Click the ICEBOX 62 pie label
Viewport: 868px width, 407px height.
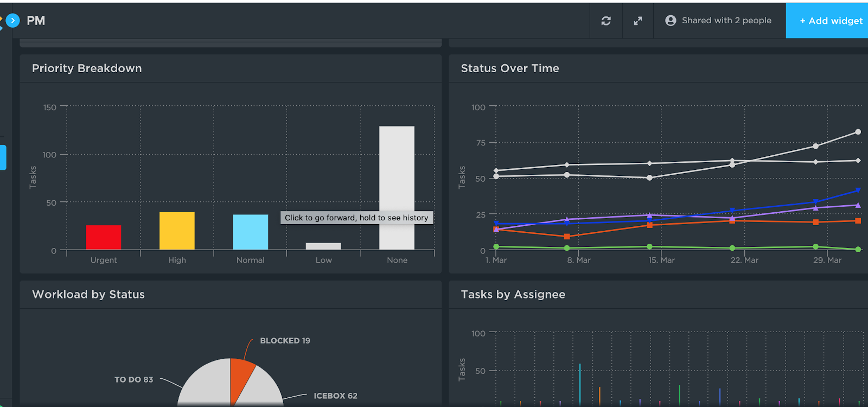click(335, 396)
